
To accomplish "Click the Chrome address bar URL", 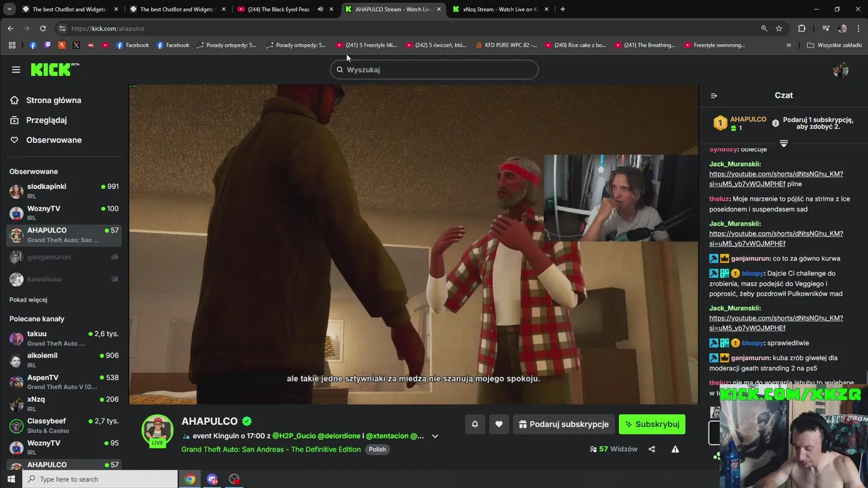I will 108,28.
